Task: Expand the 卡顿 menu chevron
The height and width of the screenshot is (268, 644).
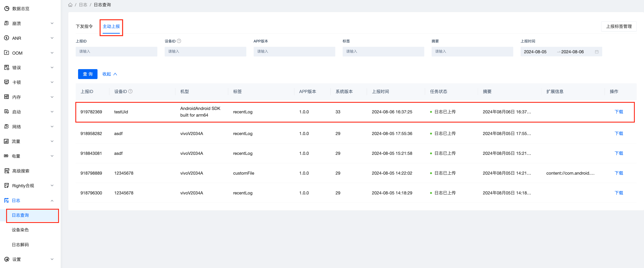Action: tap(52, 82)
